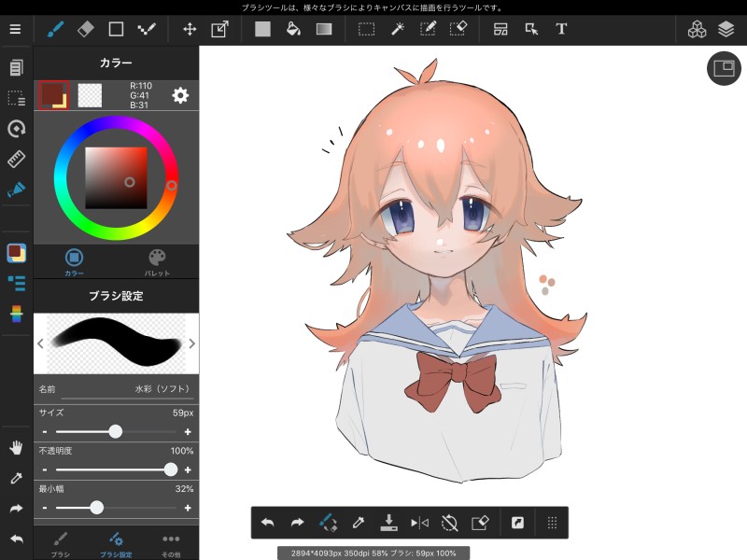The height and width of the screenshot is (560, 747).
Task: Show previous brush with left chevron
Action: (x=40, y=343)
